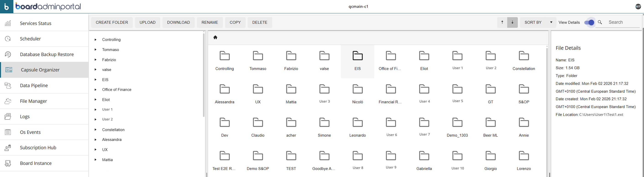Viewport: 644px width, 177px height.
Task: Select the Goodbye A... folder icon
Action: (324, 156)
